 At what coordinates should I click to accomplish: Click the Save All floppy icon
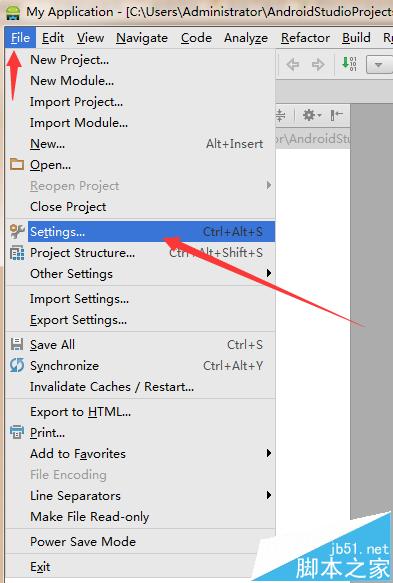click(x=17, y=344)
